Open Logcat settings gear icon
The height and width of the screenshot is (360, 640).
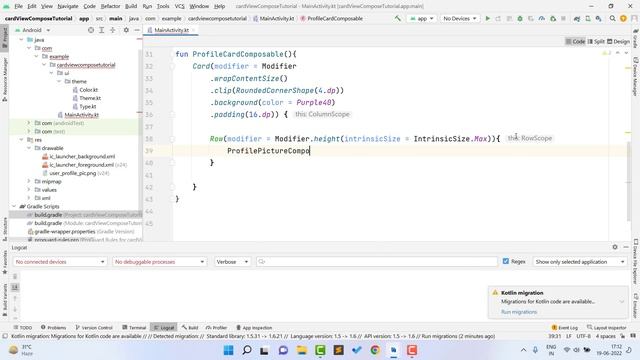pyautogui.click(x=615, y=247)
